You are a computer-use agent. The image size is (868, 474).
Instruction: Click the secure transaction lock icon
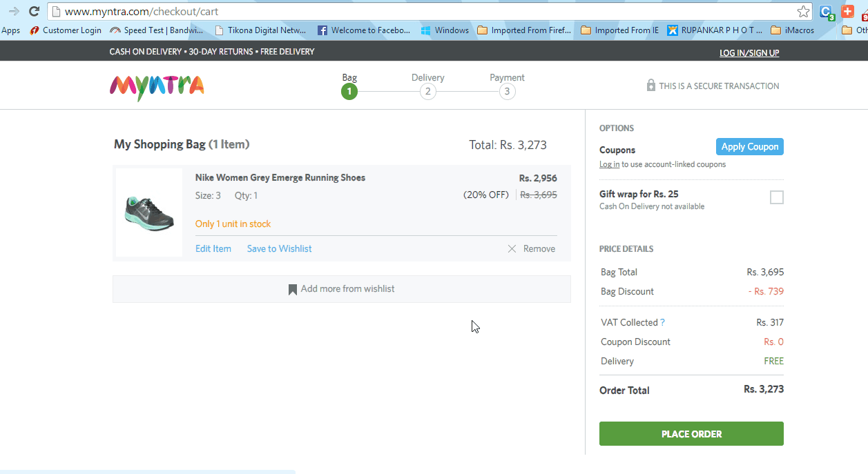pyautogui.click(x=650, y=86)
